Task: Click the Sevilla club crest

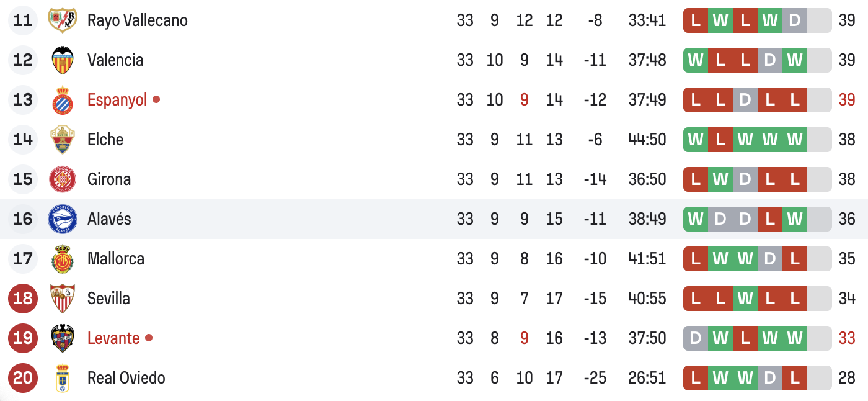Action: coord(63,299)
